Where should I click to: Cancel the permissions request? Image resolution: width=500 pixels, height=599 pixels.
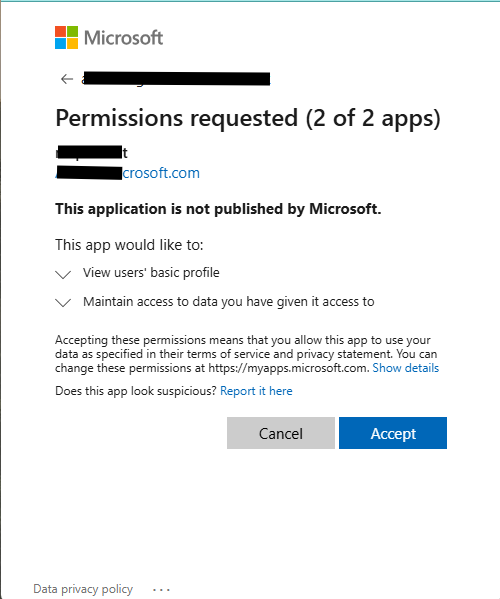click(281, 433)
